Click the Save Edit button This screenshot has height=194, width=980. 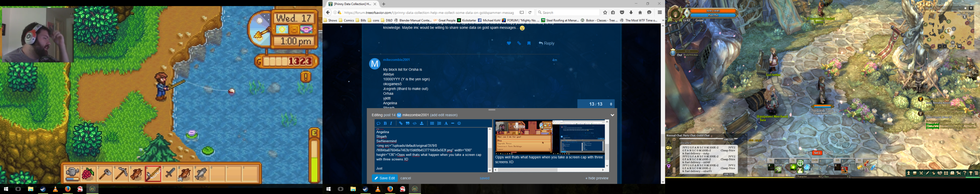(385, 178)
